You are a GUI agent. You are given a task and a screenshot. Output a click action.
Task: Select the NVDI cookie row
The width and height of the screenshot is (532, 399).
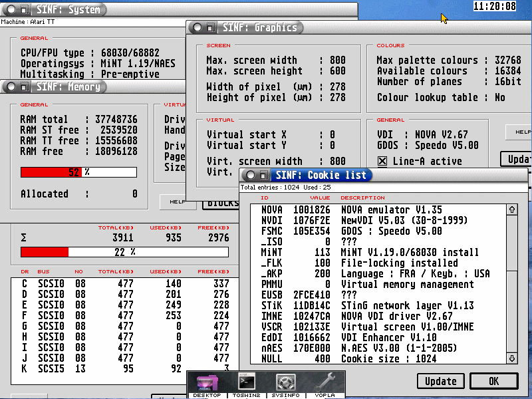[x=378, y=221]
